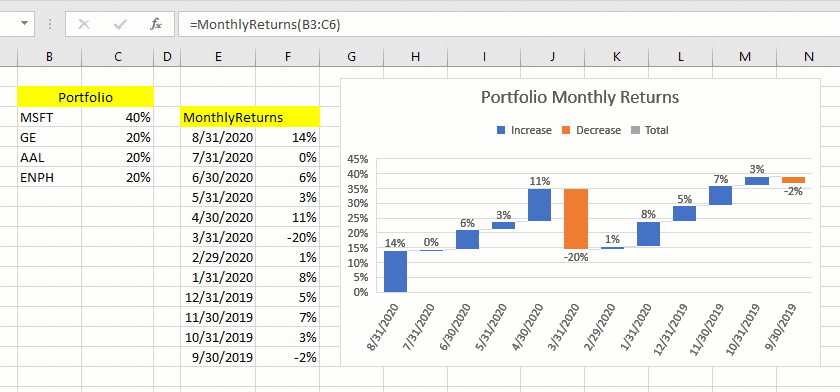This screenshot has height=392, width=840.
Task: Select the 1/31/2020 date cell
Action: coord(218,277)
